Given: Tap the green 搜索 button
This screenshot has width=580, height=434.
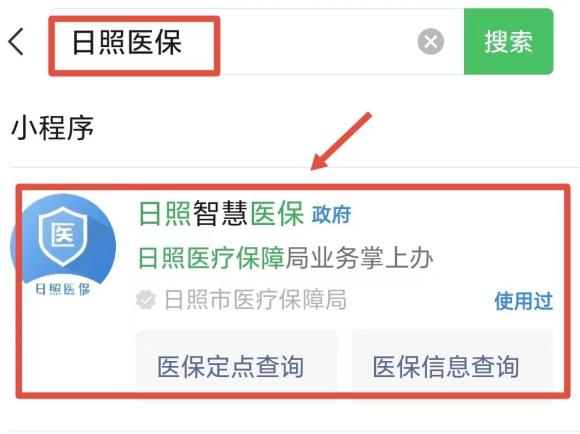Looking at the screenshot, I should (x=509, y=41).
